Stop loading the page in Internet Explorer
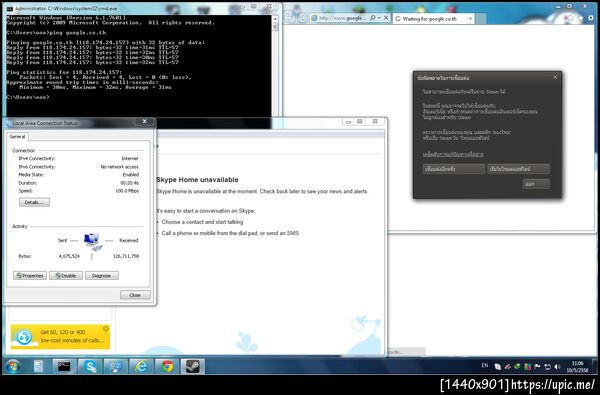 coord(386,18)
